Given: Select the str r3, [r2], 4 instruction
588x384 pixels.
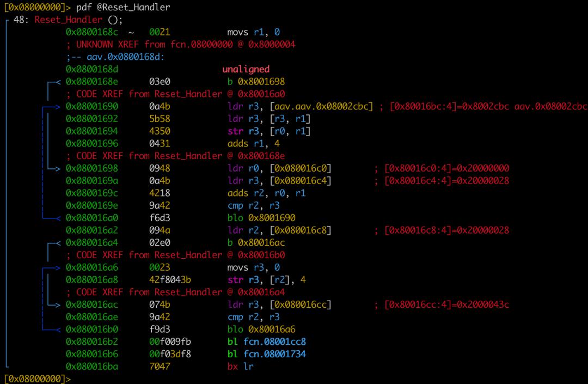Looking at the screenshot, I should click(x=266, y=279).
